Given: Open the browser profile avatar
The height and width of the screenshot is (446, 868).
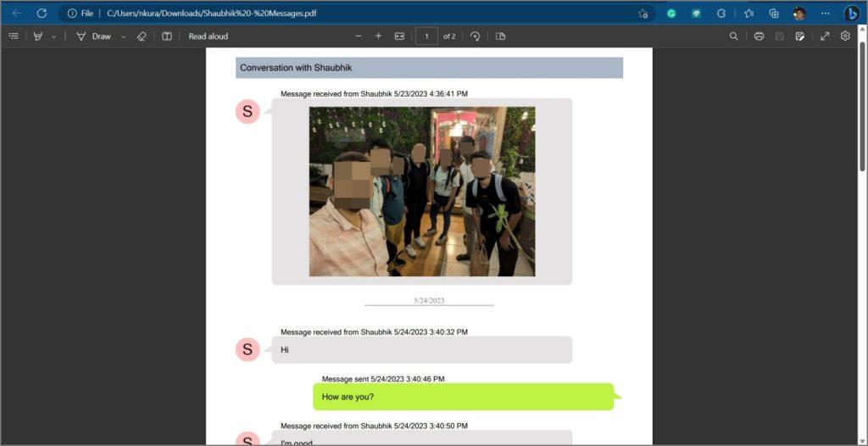Looking at the screenshot, I should pyautogui.click(x=799, y=14).
